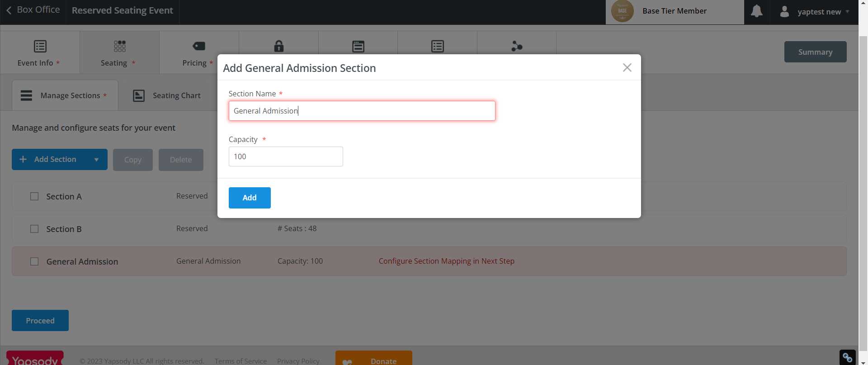Expand the Add Section dropdown arrow
This screenshot has width=868, height=365.
click(96, 159)
